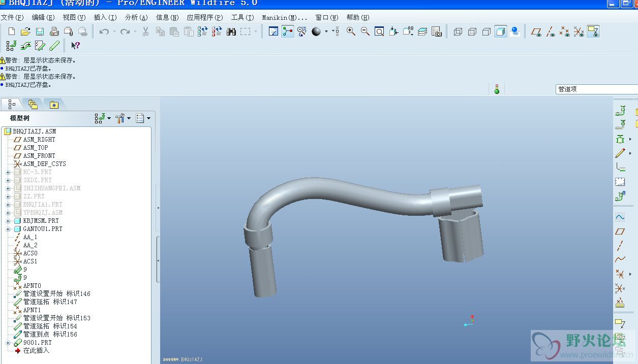638x364 pixels.
Task: Click the shading sphere icon
Action: point(316,31)
